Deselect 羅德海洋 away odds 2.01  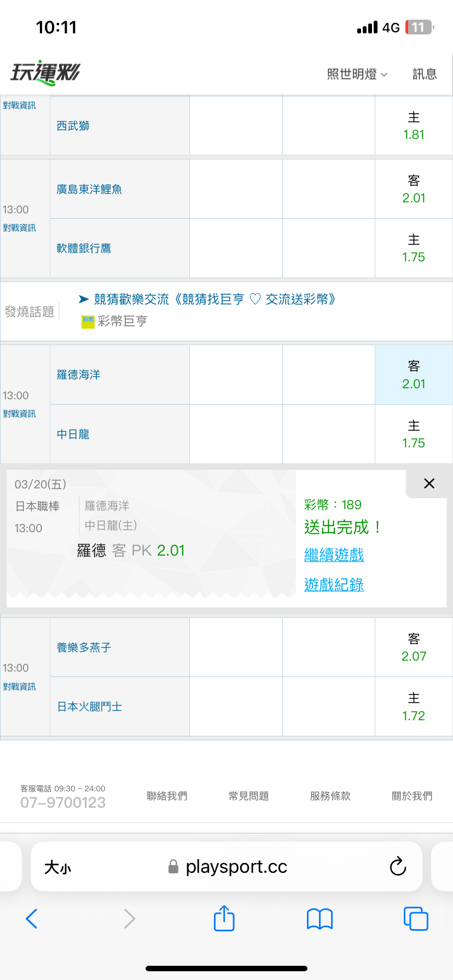[414, 375]
